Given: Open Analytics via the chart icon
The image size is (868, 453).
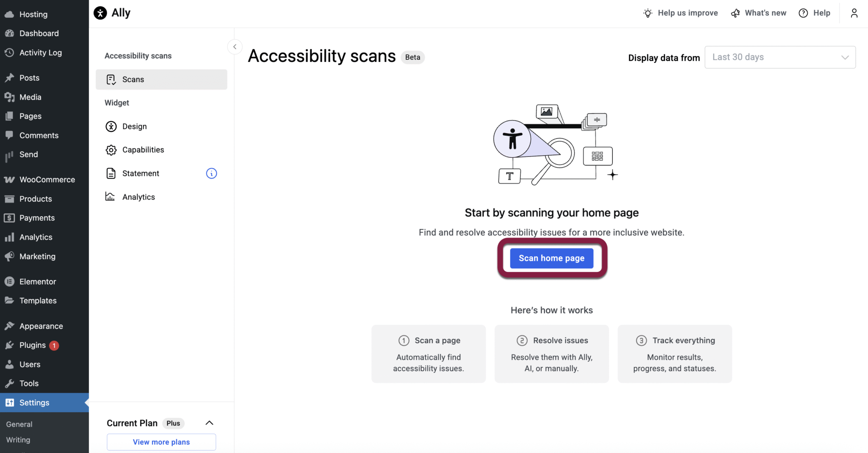Looking at the screenshot, I should pos(111,196).
